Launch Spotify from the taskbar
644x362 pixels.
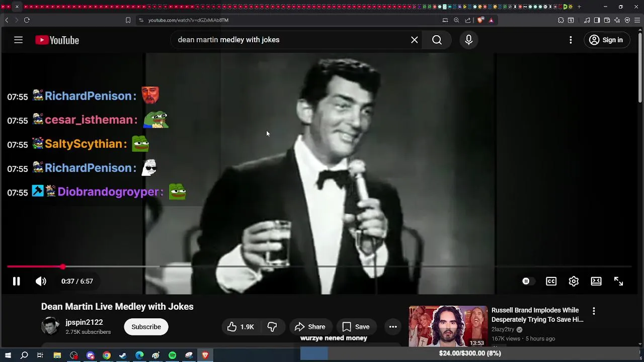coord(172,355)
